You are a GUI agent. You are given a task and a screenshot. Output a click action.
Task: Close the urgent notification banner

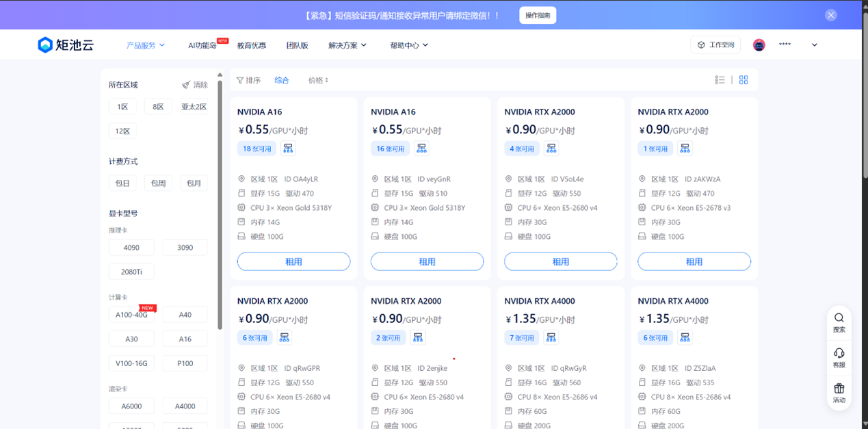[x=830, y=15]
